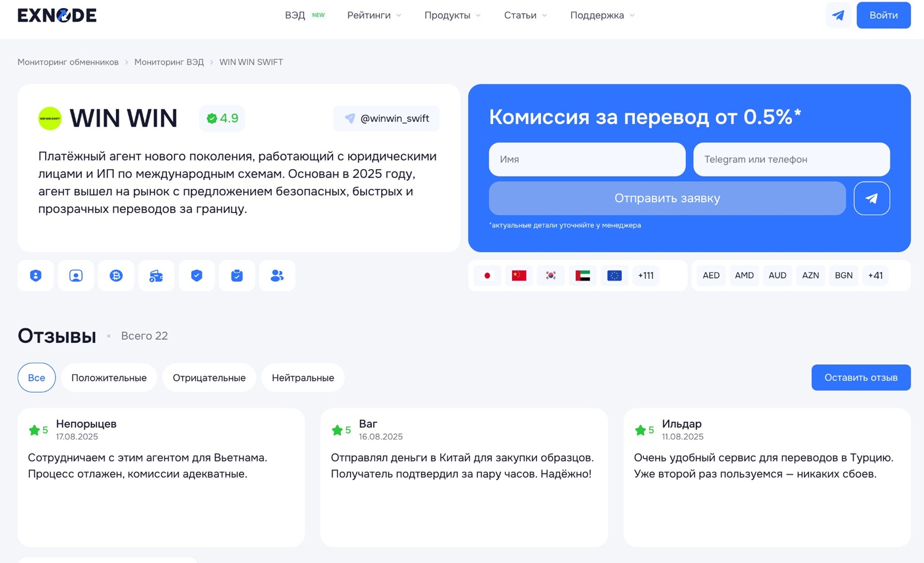
Task: Expand the Статьи dropdown menu
Action: click(525, 15)
